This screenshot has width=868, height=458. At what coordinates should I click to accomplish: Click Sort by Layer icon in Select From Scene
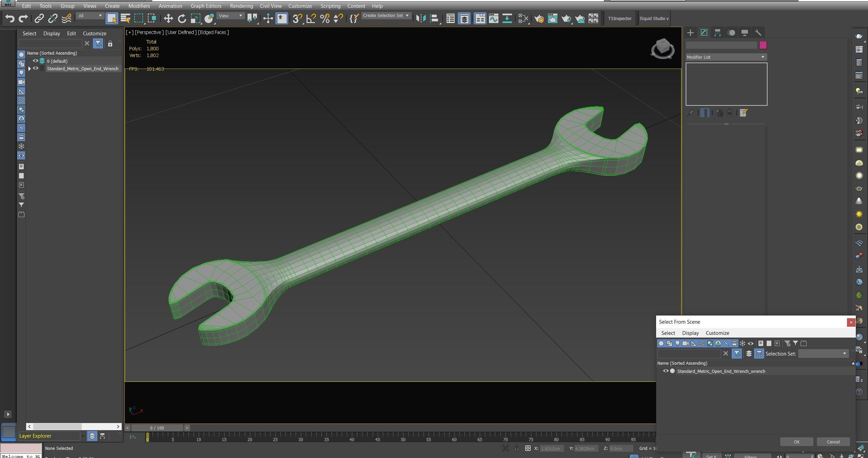(x=749, y=354)
